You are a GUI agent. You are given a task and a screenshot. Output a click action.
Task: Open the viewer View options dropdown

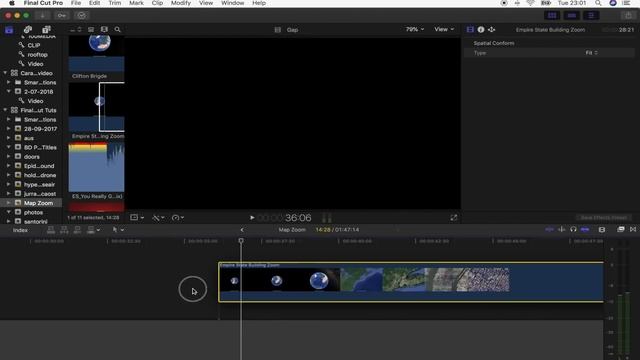pyautogui.click(x=444, y=29)
